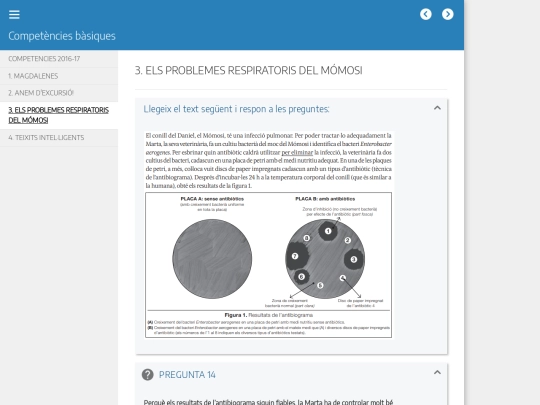The width and height of the screenshot is (540, 405).
Task: Click the 'Figura 1. Resultats de l'antibiograma' caption
Action: [x=269, y=315]
